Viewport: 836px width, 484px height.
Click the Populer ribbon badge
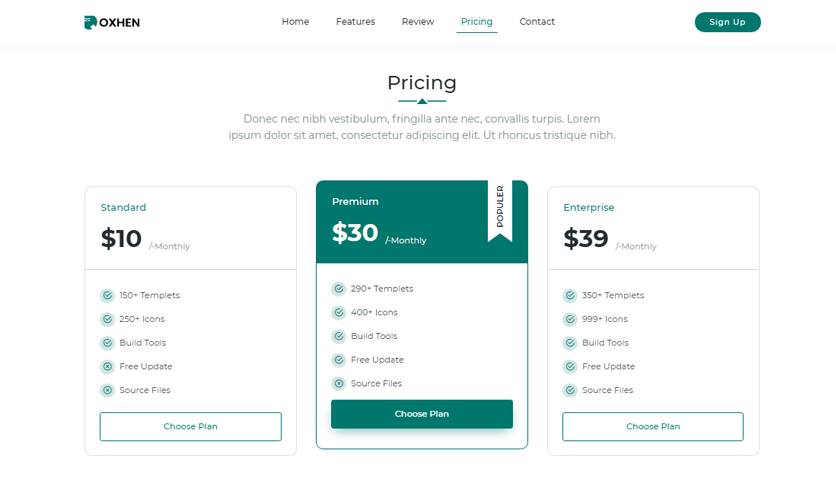click(x=500, y=211)
